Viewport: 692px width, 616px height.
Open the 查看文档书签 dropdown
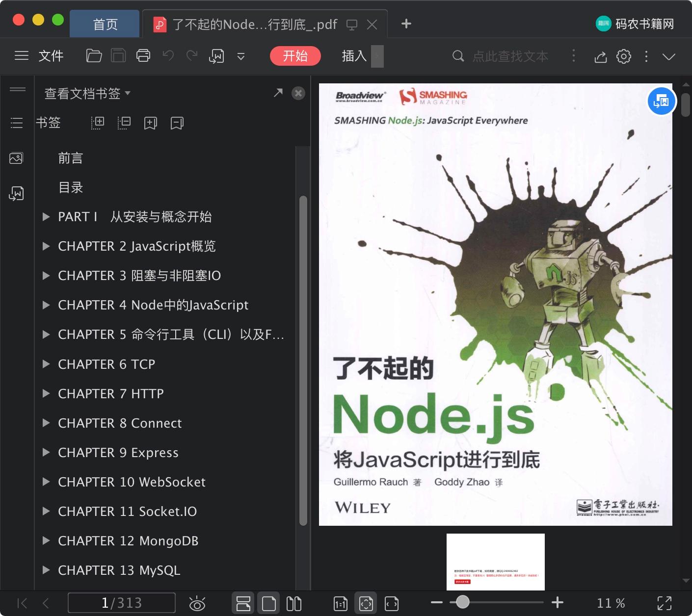point(87,93)
